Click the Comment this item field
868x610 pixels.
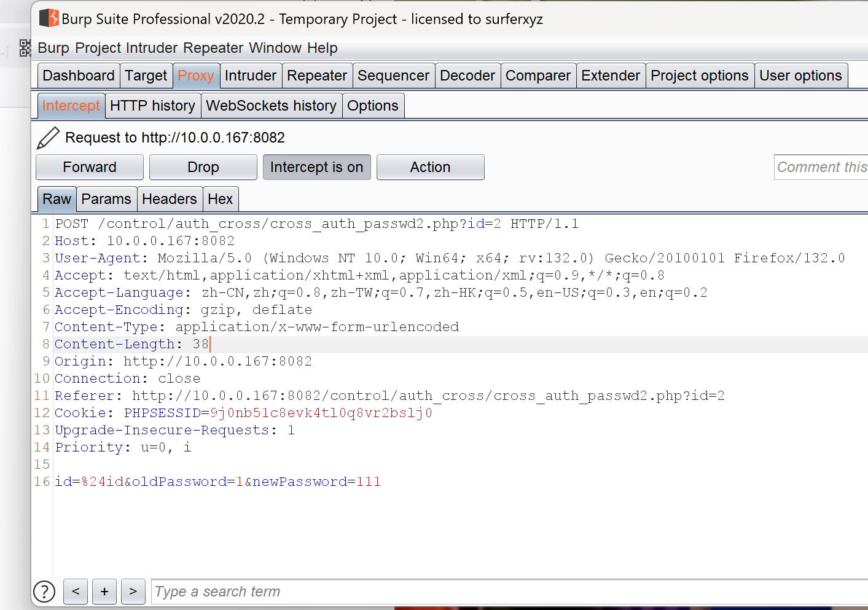[821, 167]
